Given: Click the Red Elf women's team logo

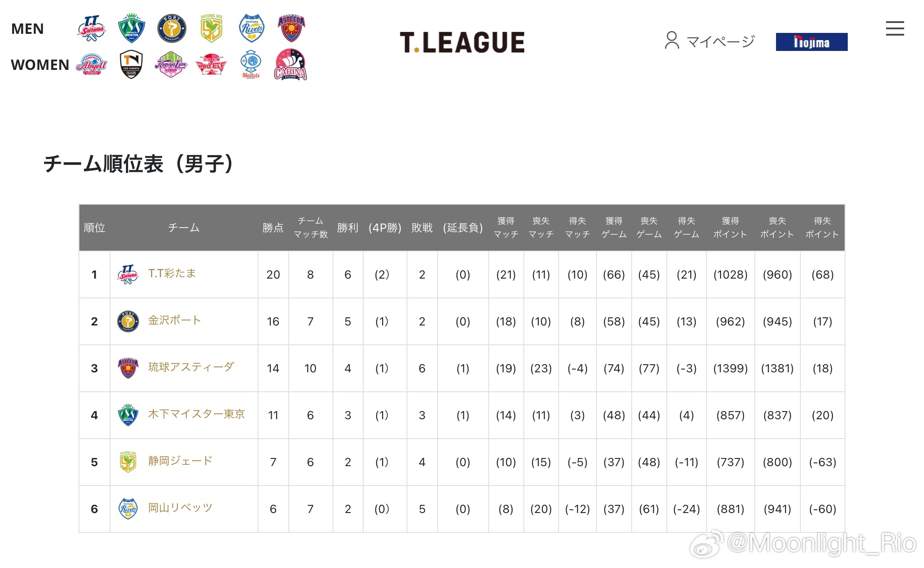Looking at the screenshot, I should 211,65.
